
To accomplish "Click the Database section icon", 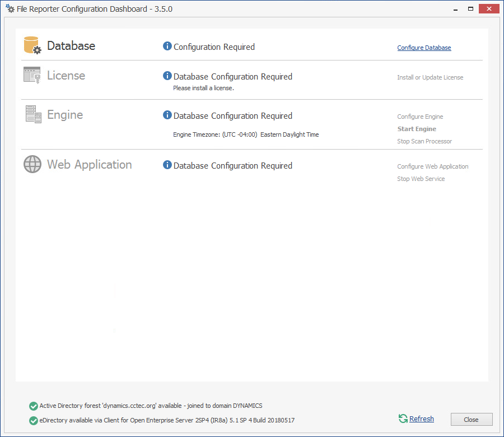I will click(x=32, y=45).
